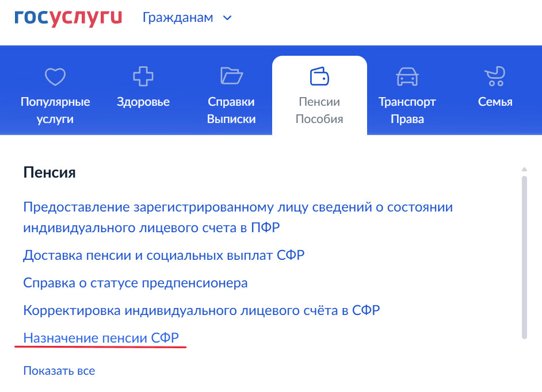Image resolution: width=542 pixels, height=392 pixels.
Task: Click the open folder Справки icon
Action: [x=231, y=76]
